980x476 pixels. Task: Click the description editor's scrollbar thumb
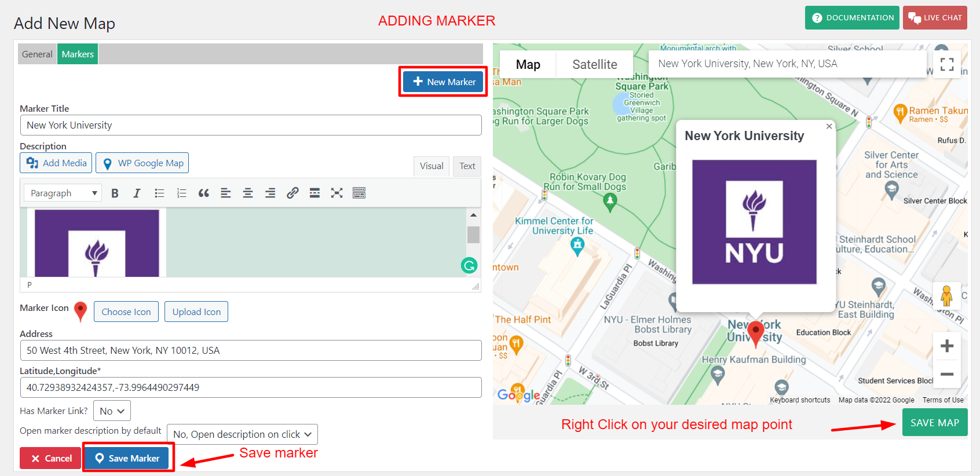pyautogui.click(x=473, y=235)
